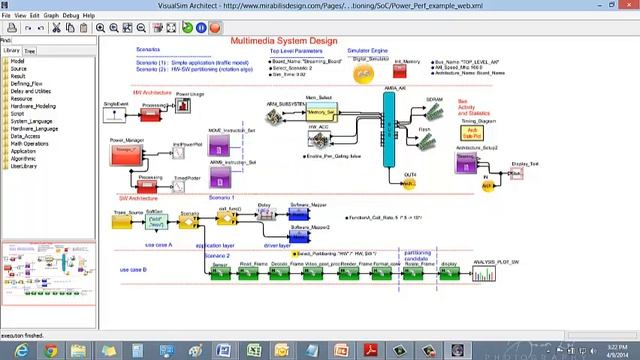Select the Digital_Simulator yellow circle block
The width and height of the screenshot is (640, 360).
pyautogui.click(x=363, y=73)
